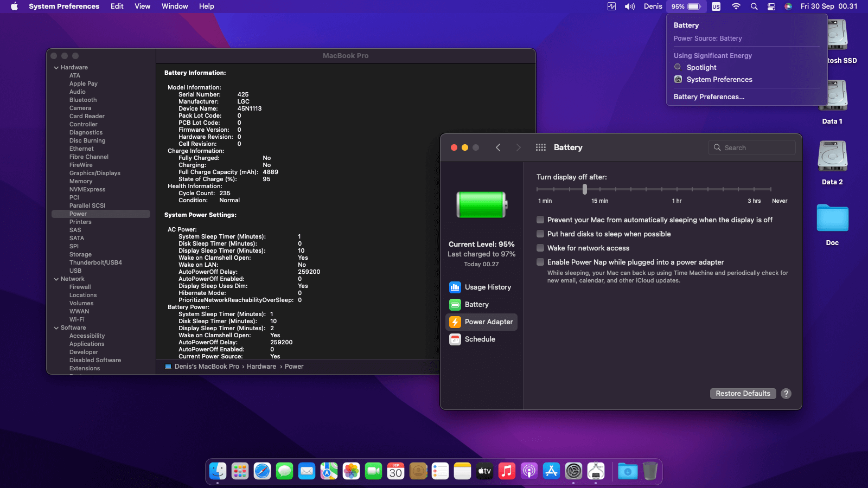The image size is (868, 488).
Task: Click Denis's MacBook Pro in path bar
Action: tap(207, 367)
